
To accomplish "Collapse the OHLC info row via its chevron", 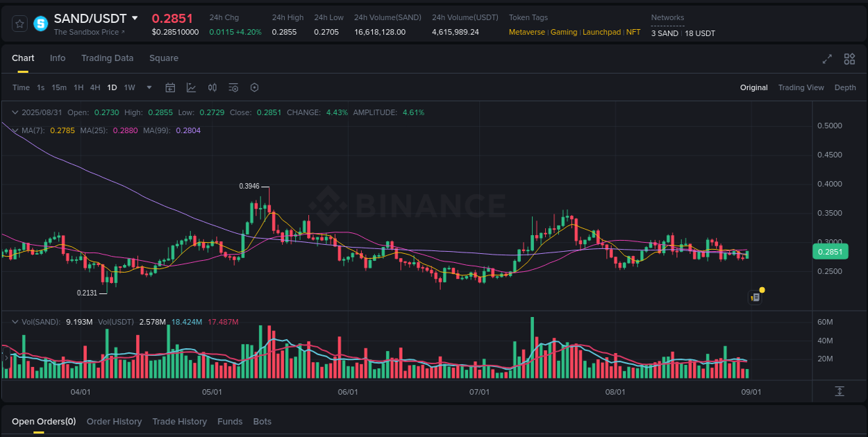I will click(x=15, y=112).
